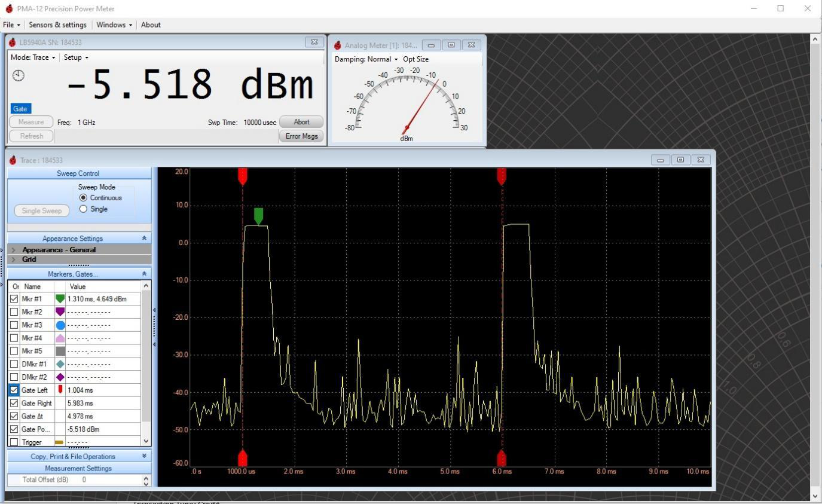Select Single sweep mode radio button
The image size is (822, 504).
83,209
